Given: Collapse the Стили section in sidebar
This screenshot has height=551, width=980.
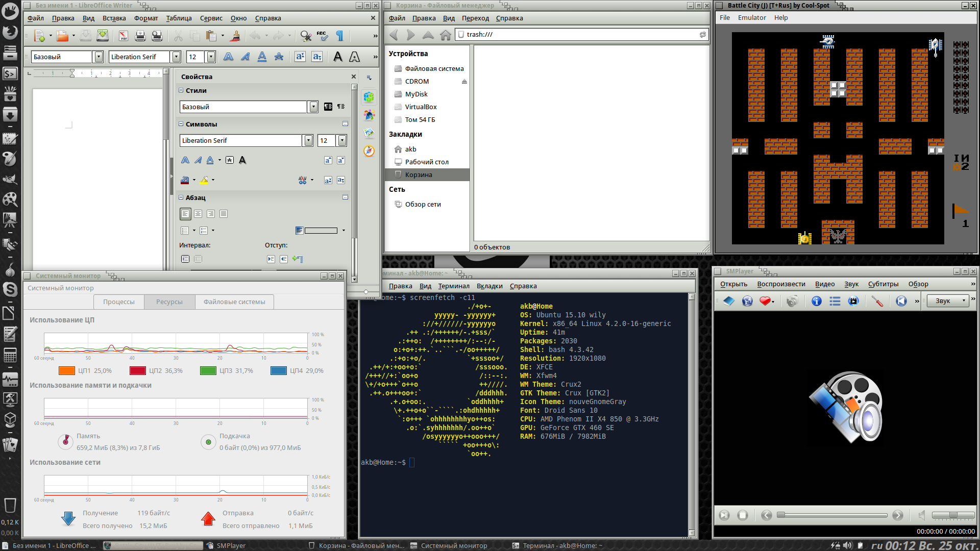Looking at the screenshot, I should point(181,90).
